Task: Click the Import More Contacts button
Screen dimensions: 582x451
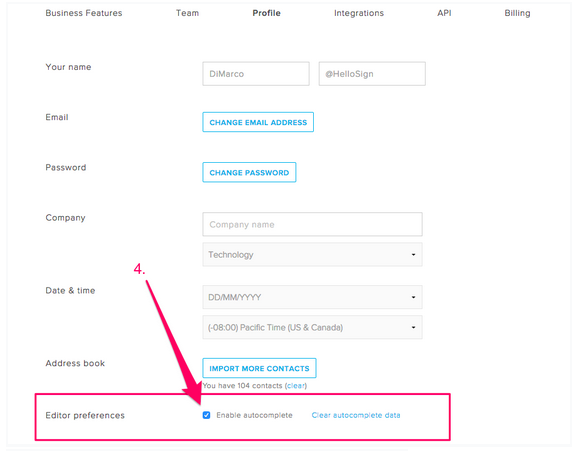Action: pyautogui.click(x=259, y=368)
